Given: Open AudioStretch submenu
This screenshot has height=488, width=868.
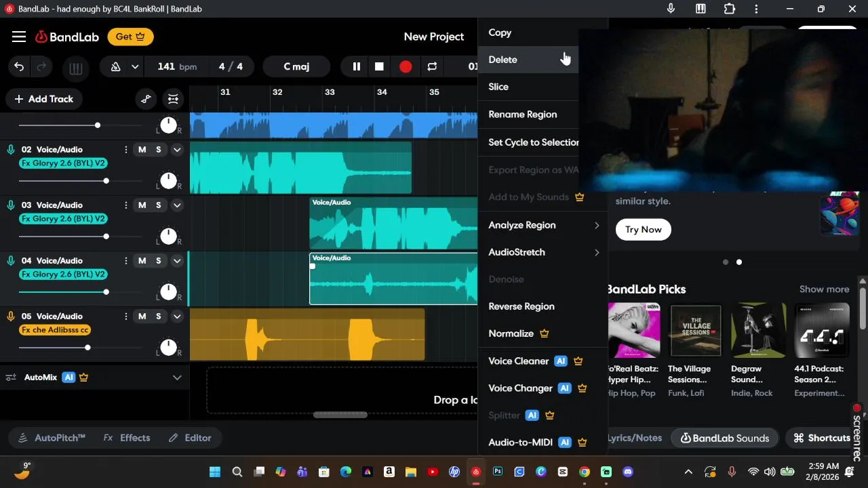Looking at the screenshot, I should (x=542, y=252).
